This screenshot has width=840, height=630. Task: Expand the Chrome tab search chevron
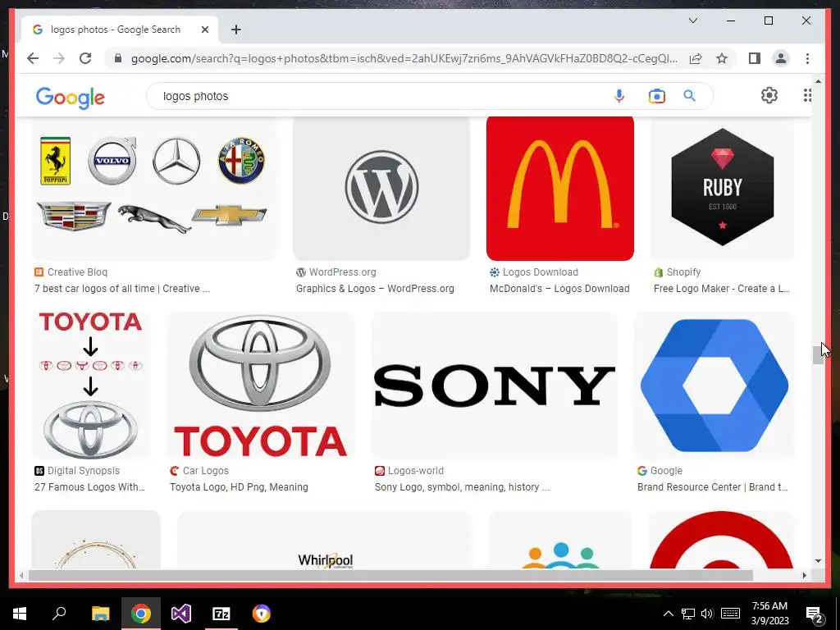(692, 21)
